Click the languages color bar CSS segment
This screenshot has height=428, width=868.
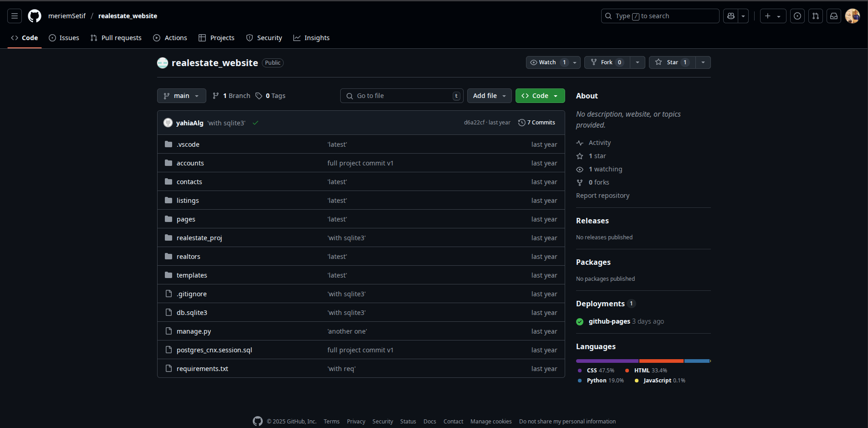pyautogui.click(x=607, y=361)
